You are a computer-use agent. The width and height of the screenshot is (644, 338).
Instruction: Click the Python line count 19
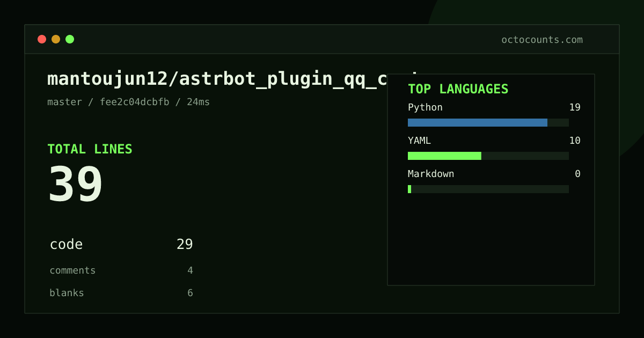(575, 107)
